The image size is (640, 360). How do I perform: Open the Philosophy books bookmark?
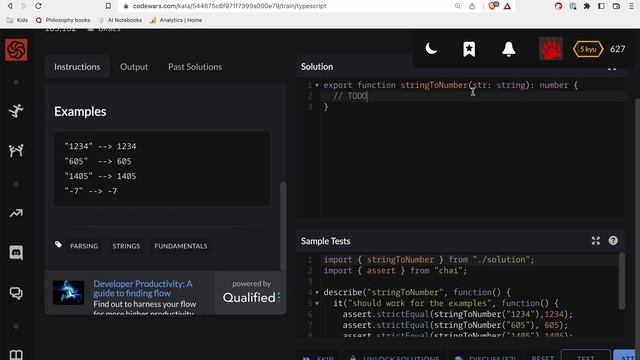(x=63, y=20)
